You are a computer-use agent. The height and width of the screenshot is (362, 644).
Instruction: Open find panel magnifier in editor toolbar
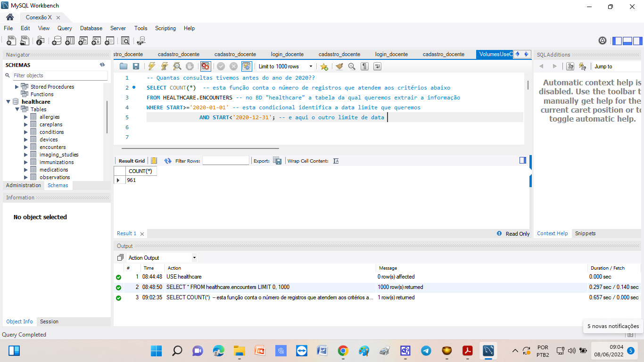click(x=352, y=66)
